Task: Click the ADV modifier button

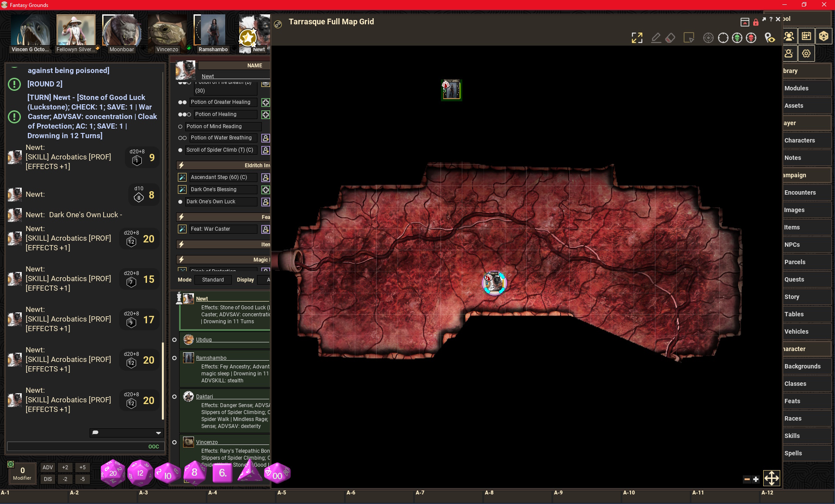Action: (48, 468)
